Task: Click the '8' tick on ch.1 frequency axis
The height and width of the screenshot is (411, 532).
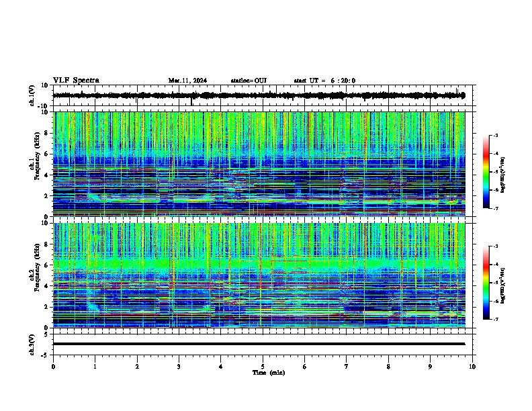Action: pos(46,133)
